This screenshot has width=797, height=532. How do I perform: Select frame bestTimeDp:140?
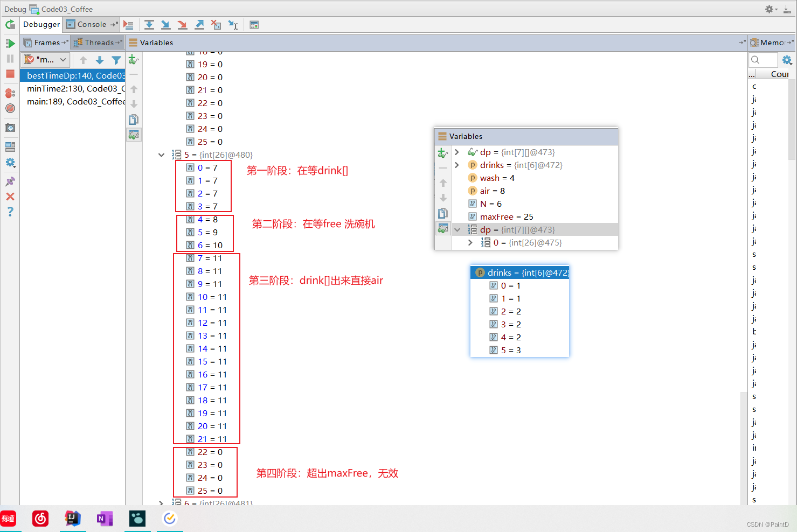click(73, 75)
